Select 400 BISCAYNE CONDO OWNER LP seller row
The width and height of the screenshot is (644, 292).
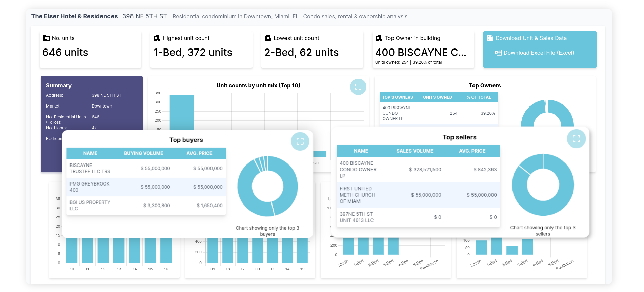pyautogui.click(x=418, y=170)
